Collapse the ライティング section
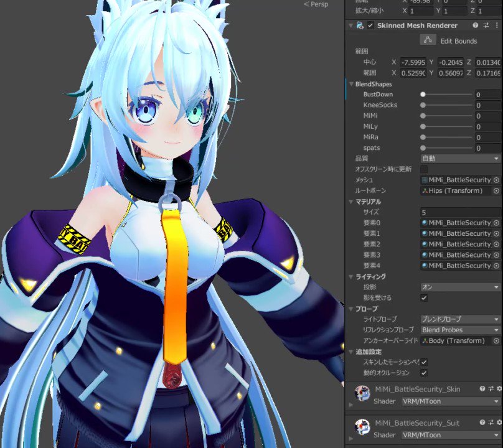 (351, 276)
